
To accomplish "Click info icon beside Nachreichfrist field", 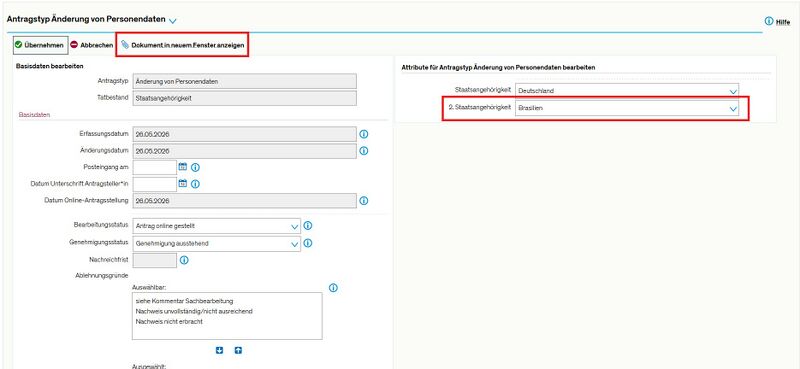I will (184, 260).
